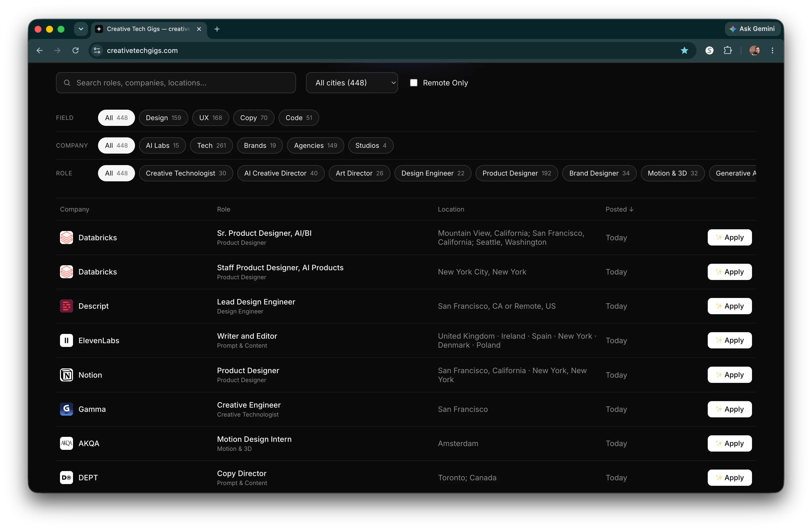Close the Creative Tech Gigs tab
The width and height of the screenshot is (812, 530).
coord(199,29)
